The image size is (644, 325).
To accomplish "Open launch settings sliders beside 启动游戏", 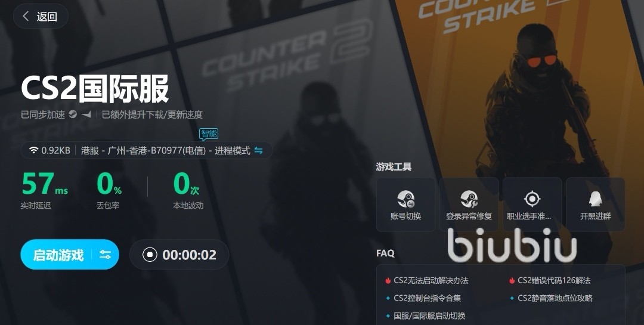I will [105, 255].
